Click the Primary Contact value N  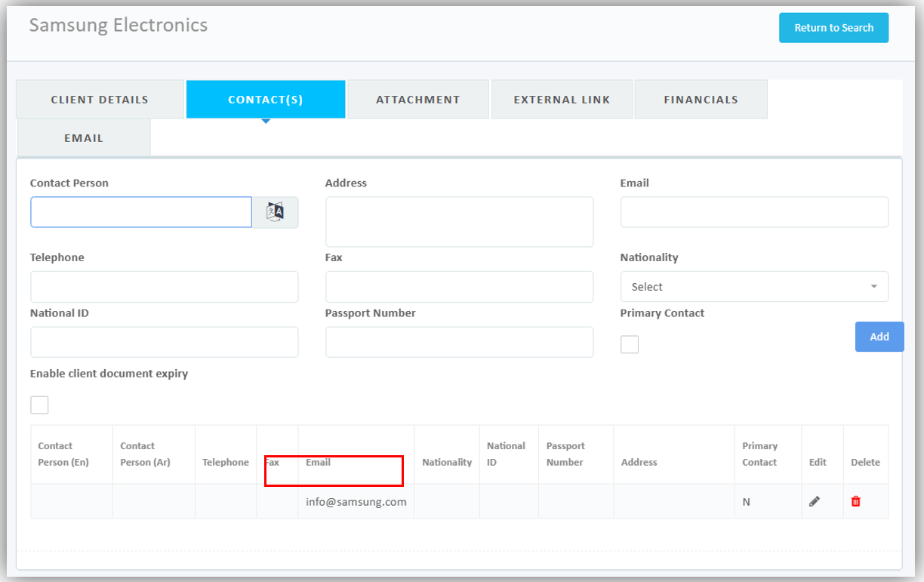(747, 502)
